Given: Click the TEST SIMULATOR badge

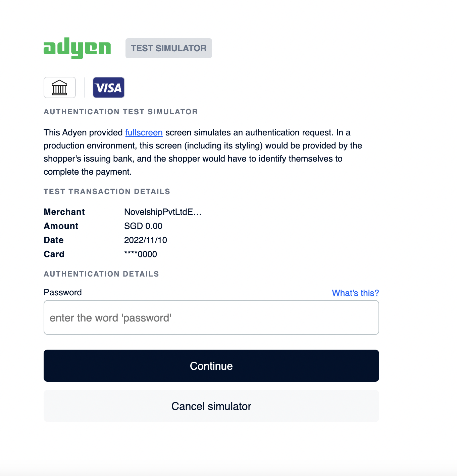Looking at the screenshot, I should point(168,48).
